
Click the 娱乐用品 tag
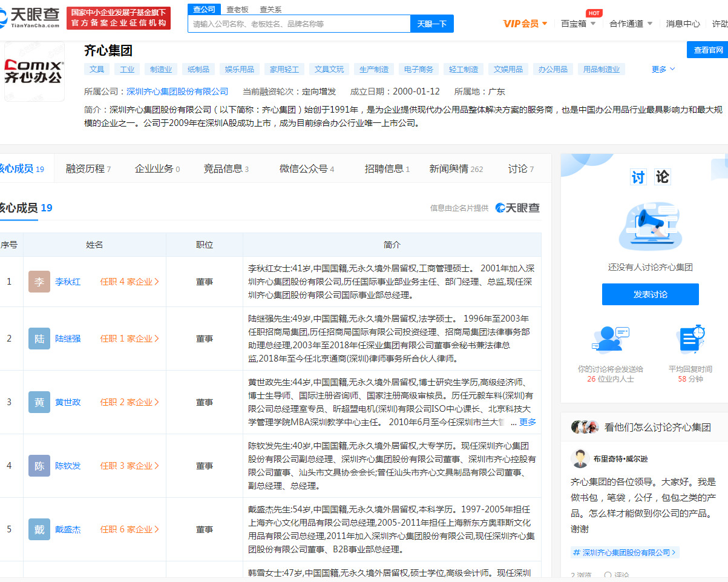[x=240, y=69]
